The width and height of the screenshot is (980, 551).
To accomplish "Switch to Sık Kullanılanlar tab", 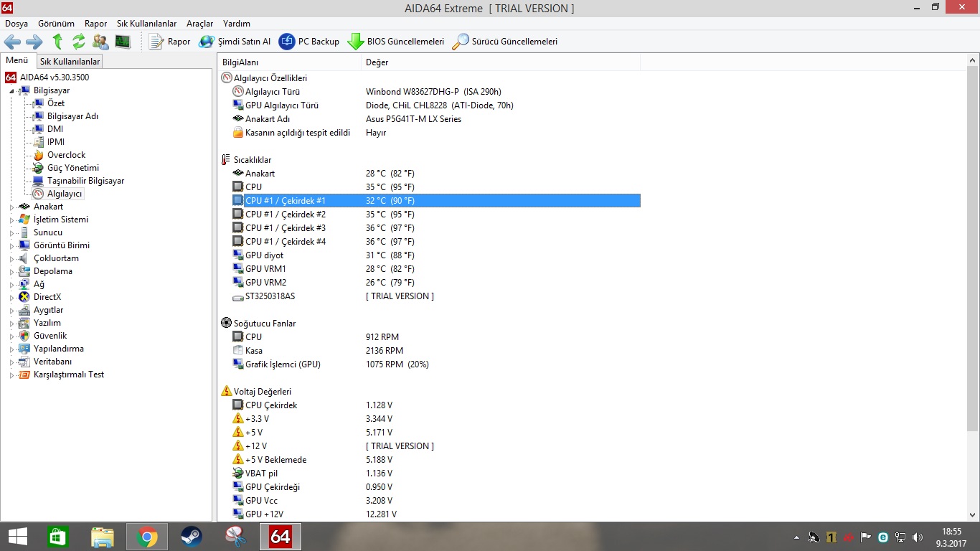I will [x=70, y=62].
